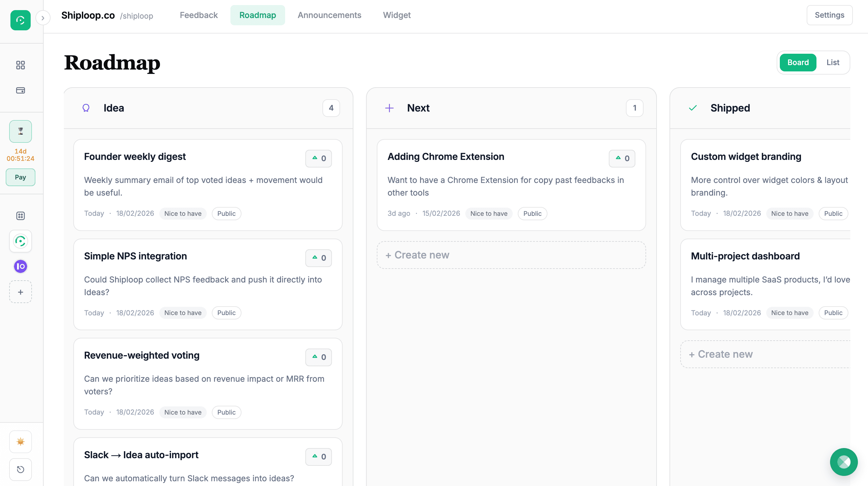Open the Announcements tab
868x486 pixels.
329,15
